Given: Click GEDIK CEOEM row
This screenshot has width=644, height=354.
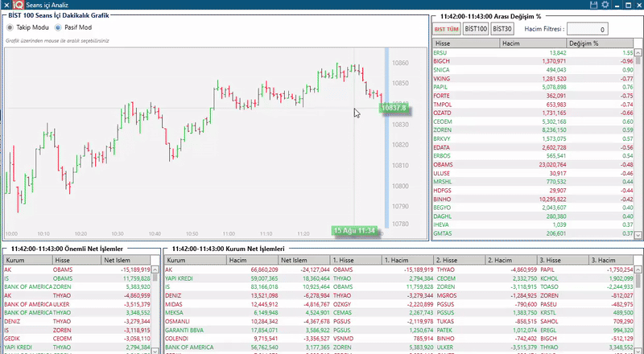Looking at the screenshot, I should point(77,339).
